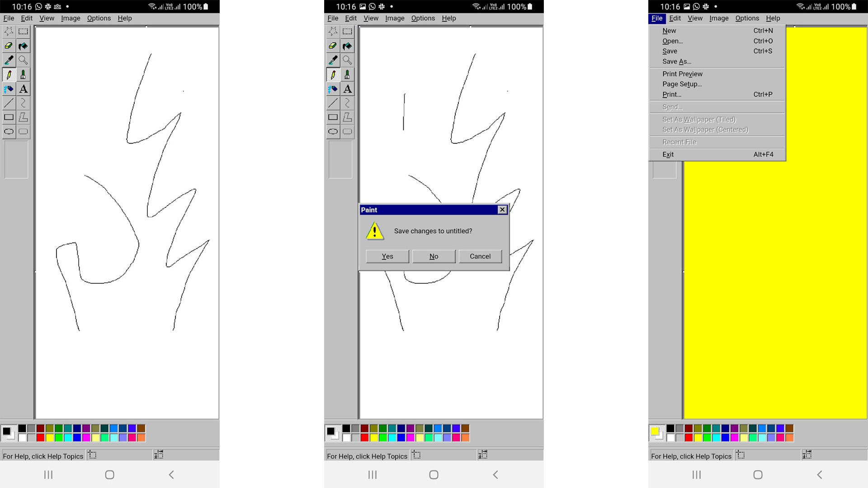Choose Save As... from the open File menu

point(677,61)
